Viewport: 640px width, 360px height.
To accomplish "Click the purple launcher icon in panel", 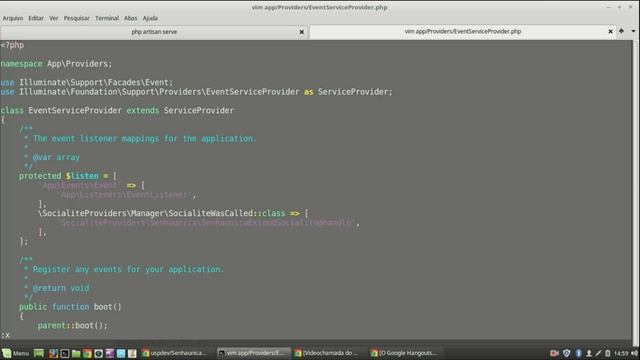I will click(109, 353).
